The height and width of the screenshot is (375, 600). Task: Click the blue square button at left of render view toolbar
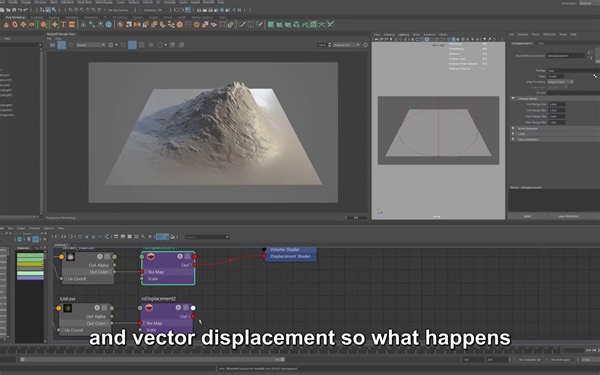pos(61,45)
